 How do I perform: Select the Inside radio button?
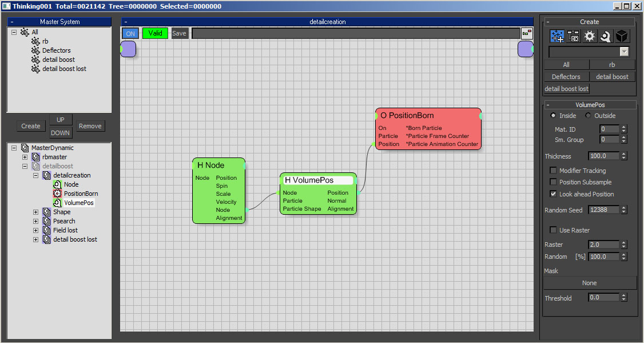(x=553, y=116)
